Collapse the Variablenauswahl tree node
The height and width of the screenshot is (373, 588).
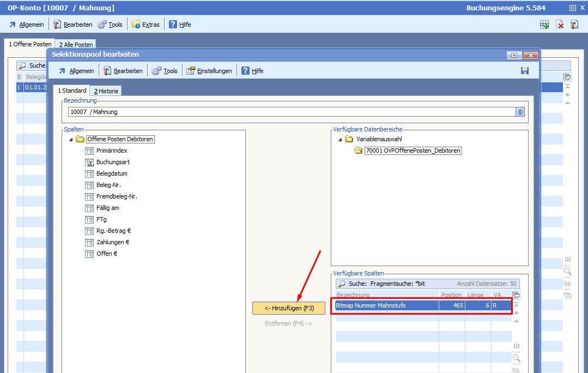340,140
